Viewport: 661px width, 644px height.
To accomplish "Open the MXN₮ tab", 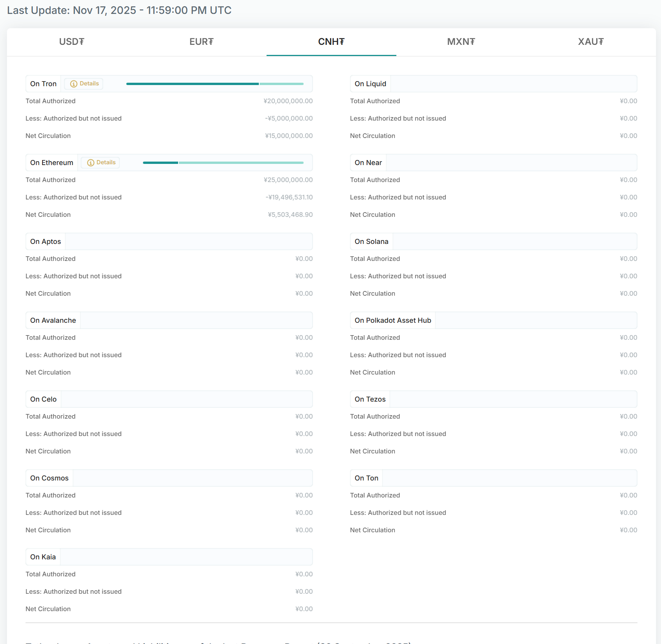I will point(461,42).
